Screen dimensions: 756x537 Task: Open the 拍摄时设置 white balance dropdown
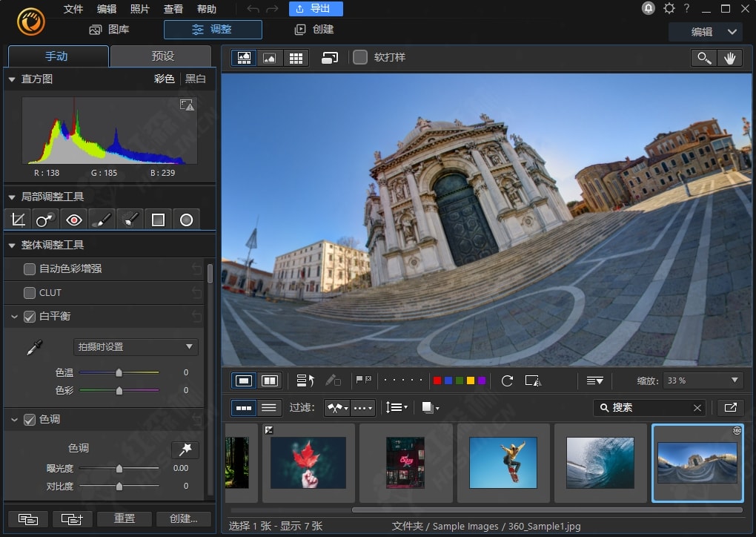136,346
